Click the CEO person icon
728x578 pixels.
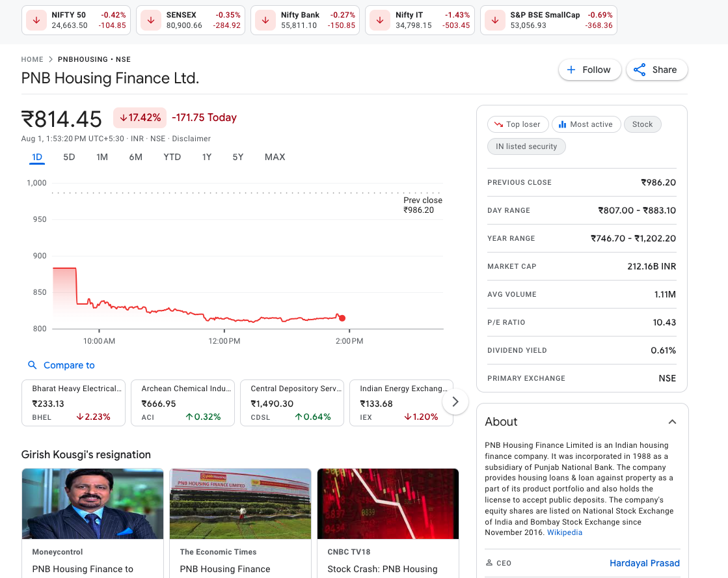pyautogui.click(x=489, y=562)
